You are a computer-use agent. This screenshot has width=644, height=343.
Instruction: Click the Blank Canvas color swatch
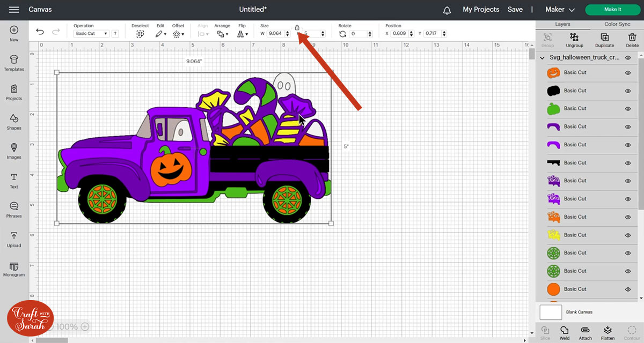click(x=551, y=312)
